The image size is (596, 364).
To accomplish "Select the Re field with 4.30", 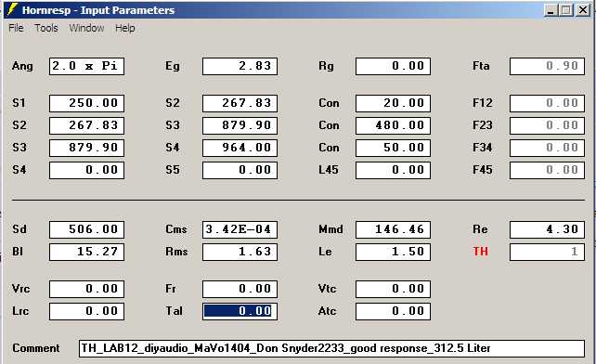I will point(547,229).
